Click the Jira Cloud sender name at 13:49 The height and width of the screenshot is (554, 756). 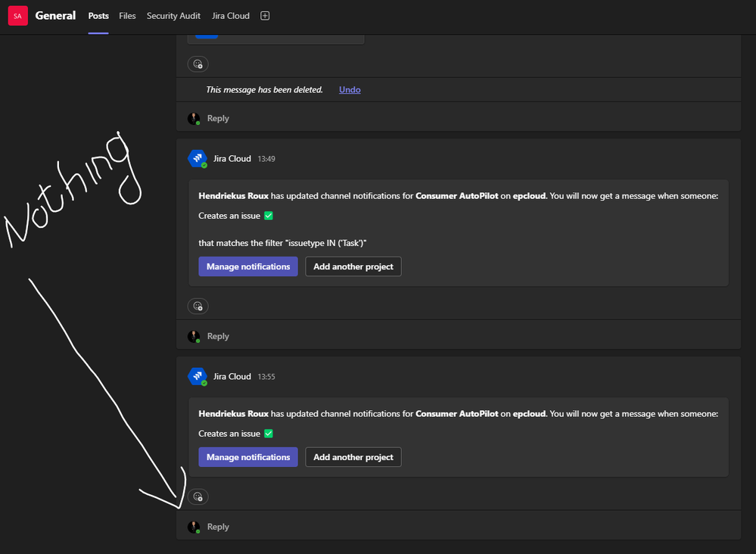point(232,159)
